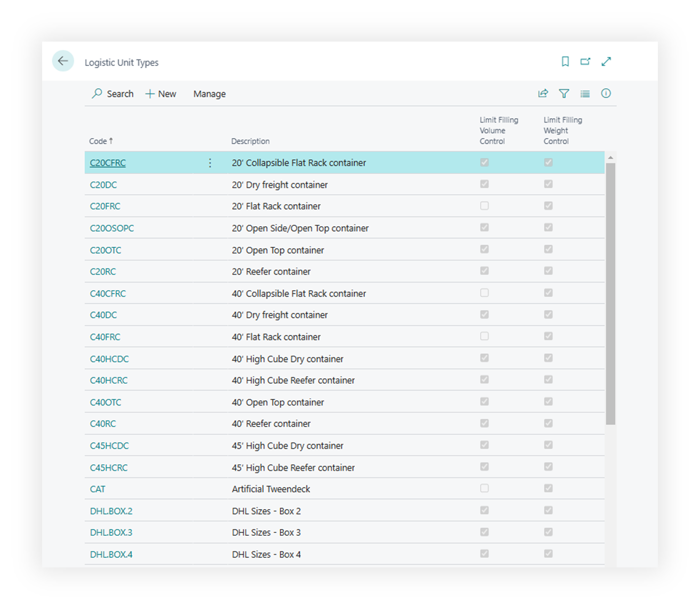Open the C40HCDC code link
The height and width of the screenshot is (609, 700).
(109, 359)
